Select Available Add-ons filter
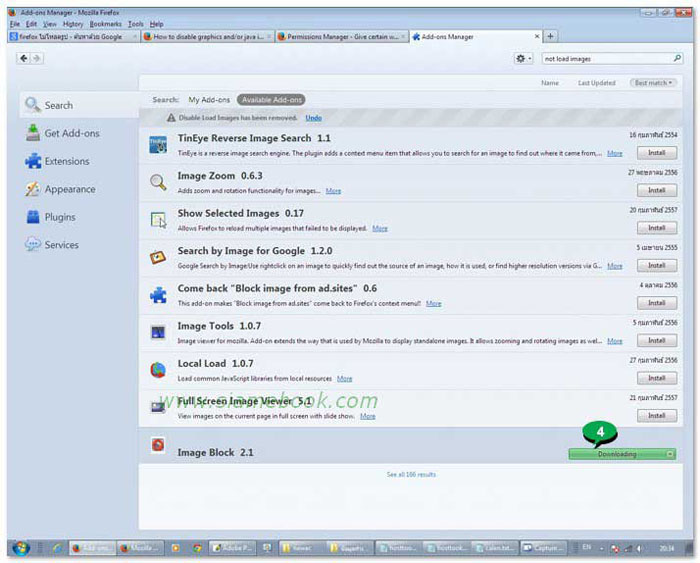The height and width of the screenshot is (563, 700). coord(271,100)
